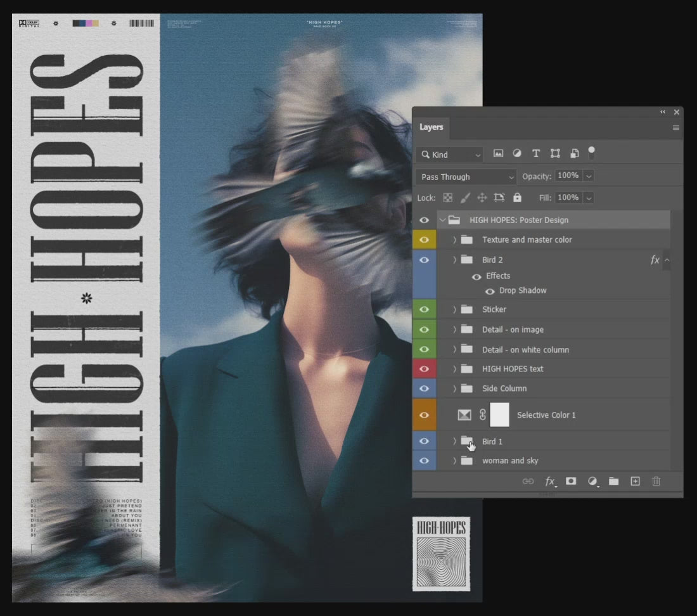
Task: Switch to the Layers tab
Action: 431,127
